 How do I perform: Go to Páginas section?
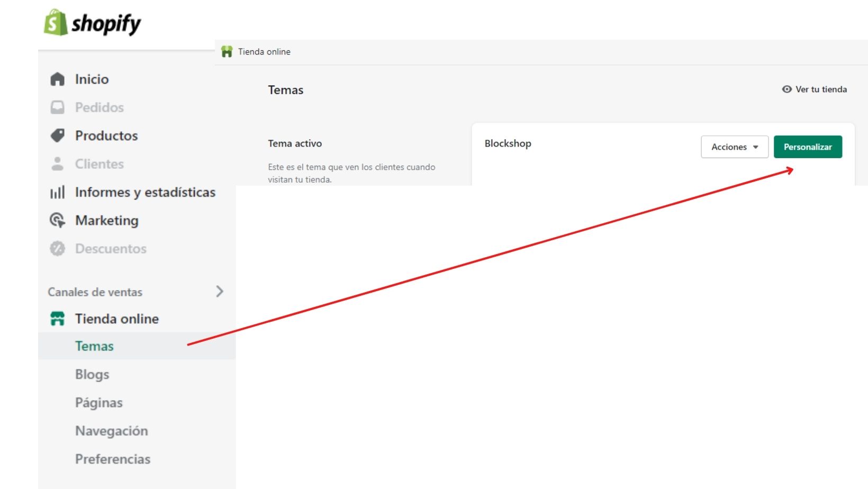(x=99, y=403)
